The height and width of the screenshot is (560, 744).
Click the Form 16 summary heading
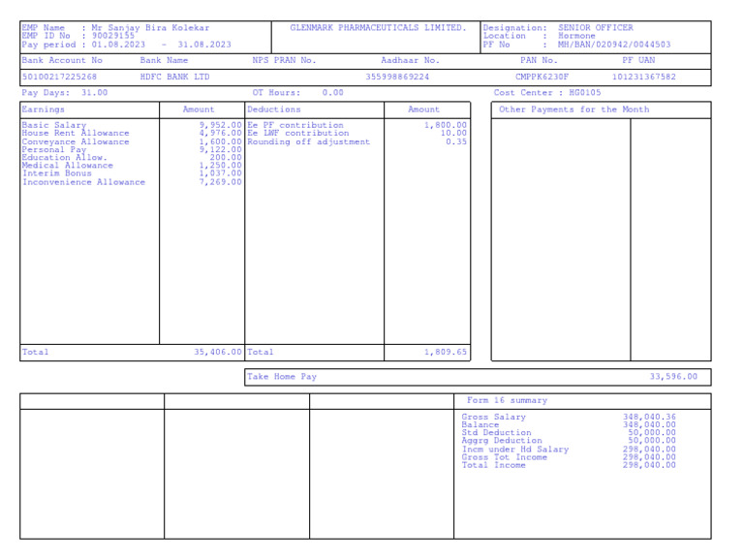pyautogui.click(x=508, y=400)
